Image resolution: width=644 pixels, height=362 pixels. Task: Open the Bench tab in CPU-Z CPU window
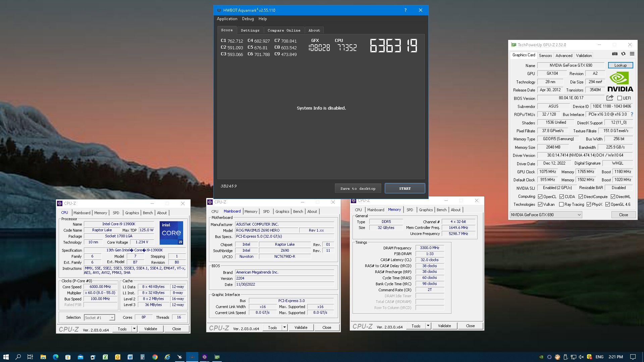(x=148, y=213)
